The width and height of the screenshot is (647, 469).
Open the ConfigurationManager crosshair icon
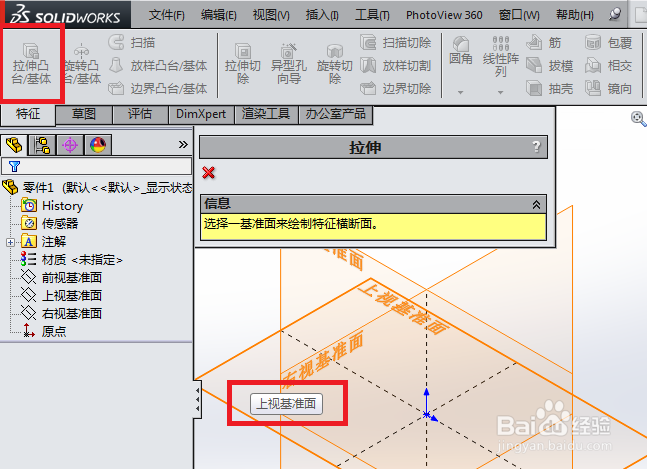70,145
